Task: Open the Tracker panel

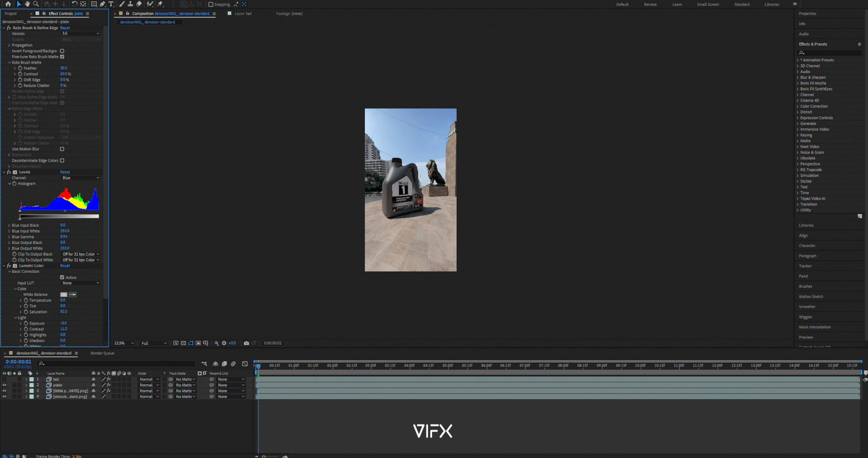Action: [x=805, y=266]
